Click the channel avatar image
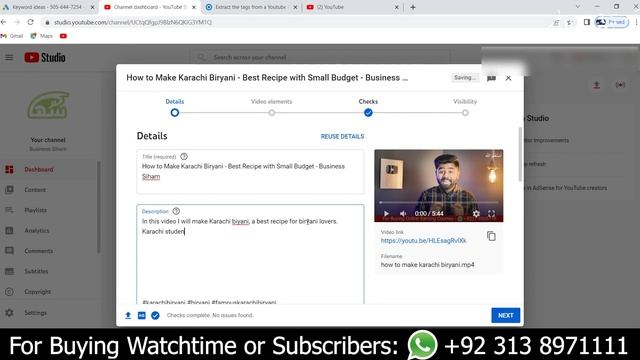Image resolution: width=640 pixels, height=360 pixels. tap(48, 105)
